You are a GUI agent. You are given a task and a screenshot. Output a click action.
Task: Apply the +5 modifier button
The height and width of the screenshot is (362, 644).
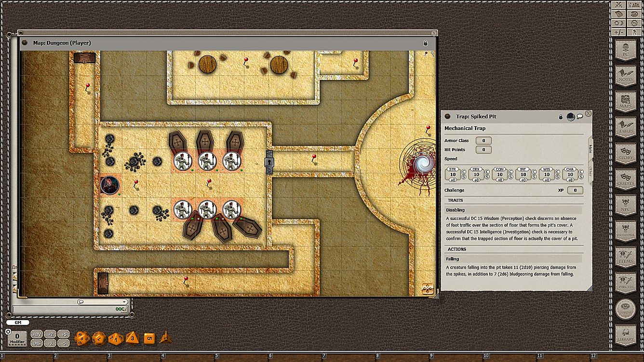pos(63,334)
